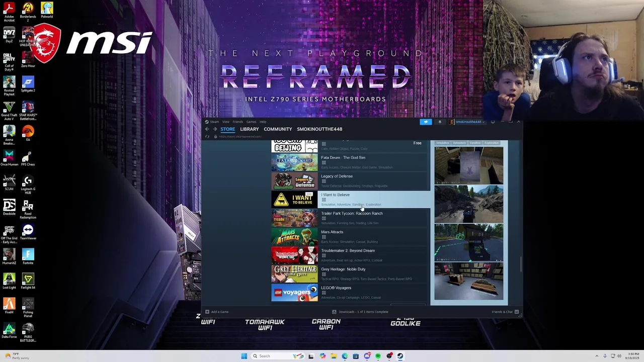Open the View menu in Steam
This screenshot has height=362, width=644.
pyautogui.click(x=226, y=122)
